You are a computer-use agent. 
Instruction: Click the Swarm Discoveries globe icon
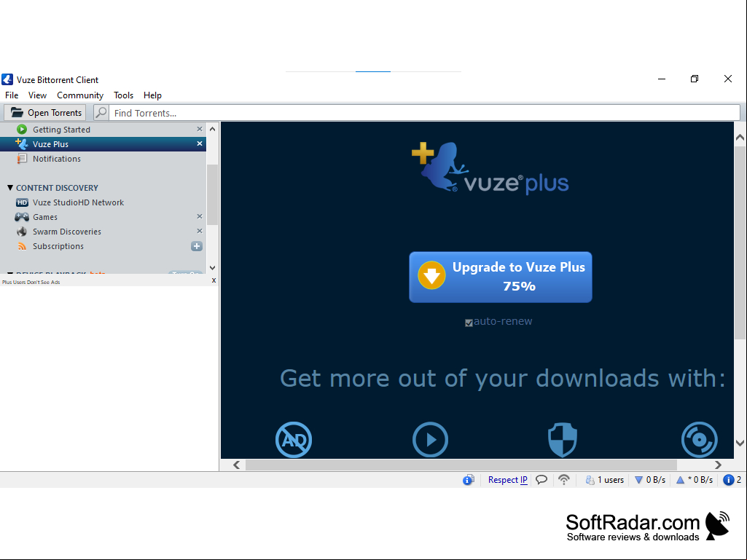22,232
